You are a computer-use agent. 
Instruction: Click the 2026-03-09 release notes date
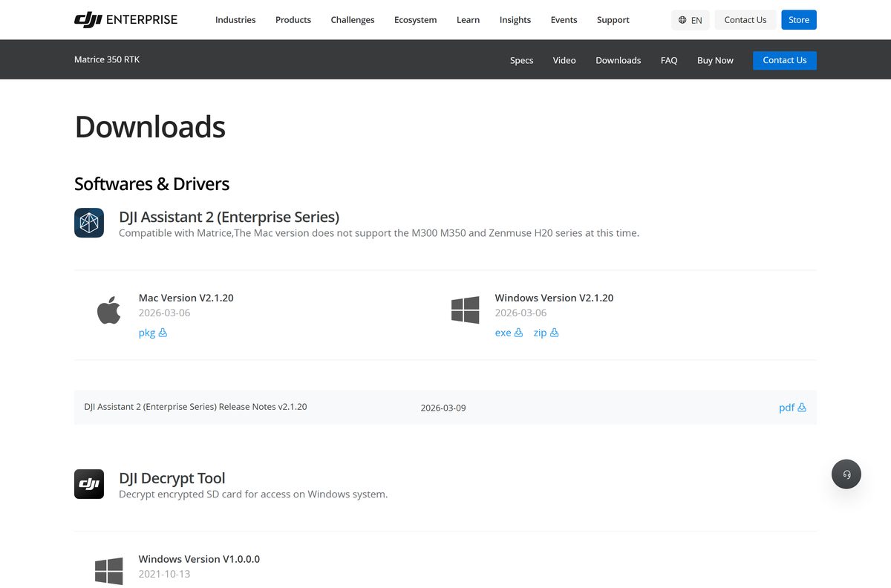pyautogui.click(x=443, y=408)
